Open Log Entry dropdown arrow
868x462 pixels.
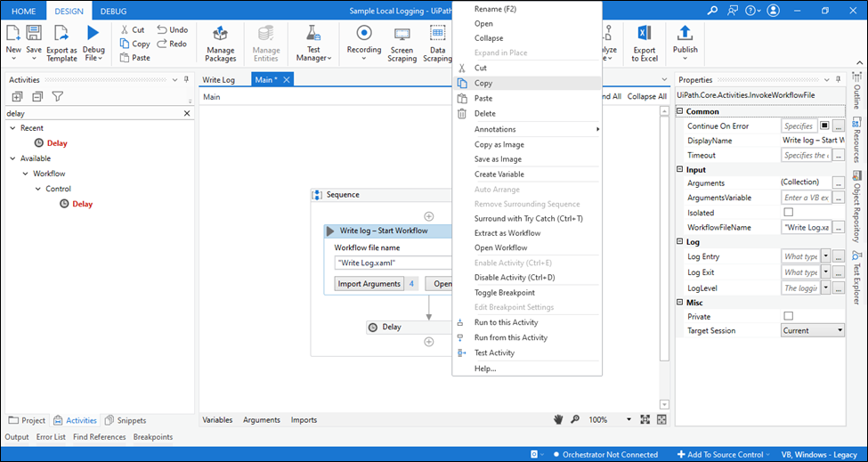click(x=825, y=256)
